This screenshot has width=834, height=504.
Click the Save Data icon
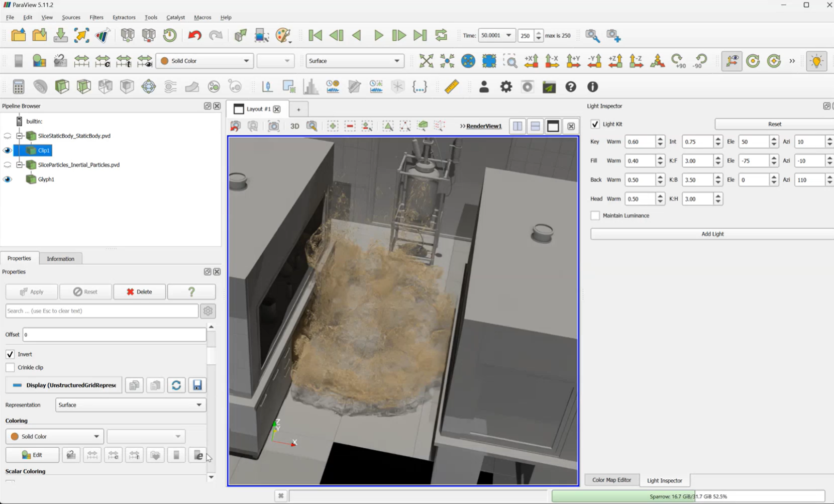(61, 35)
